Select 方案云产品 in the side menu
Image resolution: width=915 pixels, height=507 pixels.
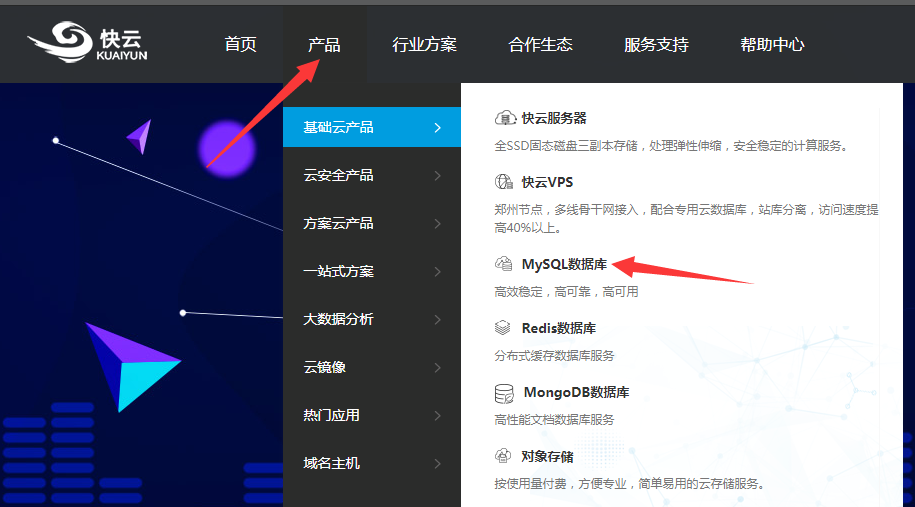(338, 223)
